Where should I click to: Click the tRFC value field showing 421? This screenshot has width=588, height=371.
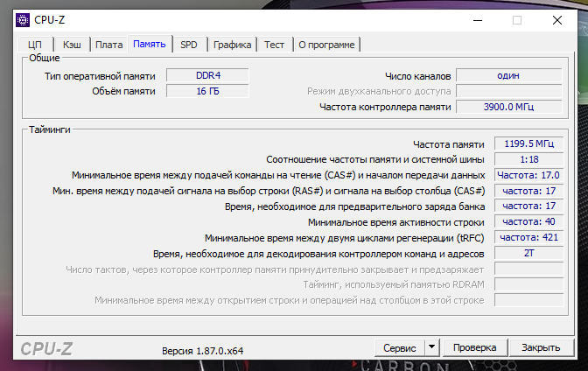click(x=528, y=237)
